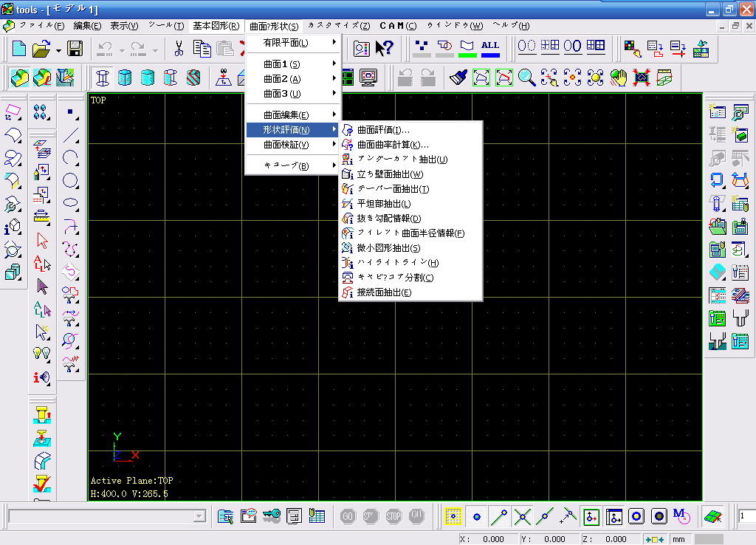Expand the 曲面1(S) submenu
This screenshot has height=545, width=756.
click(294, 64)
